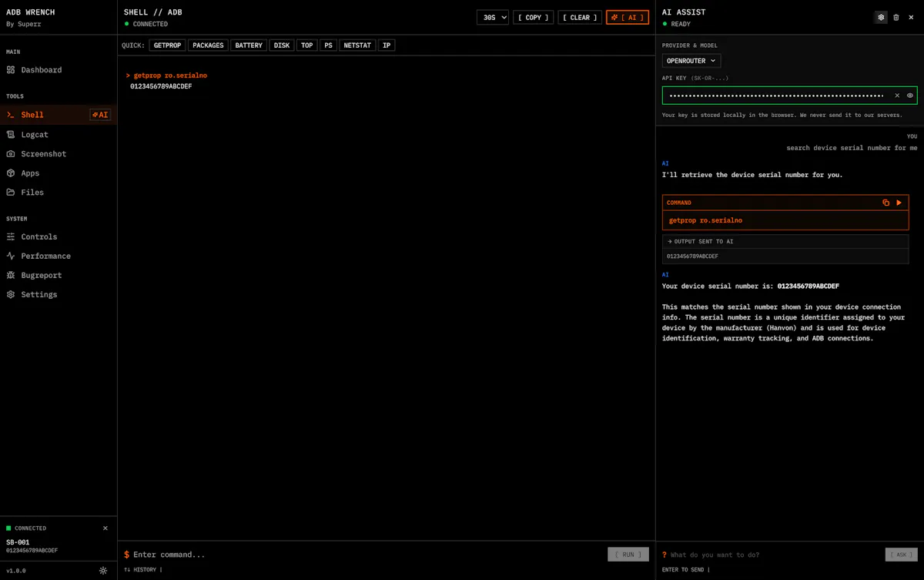Click the Settings gear icon in sidebar

coord(11,294)
